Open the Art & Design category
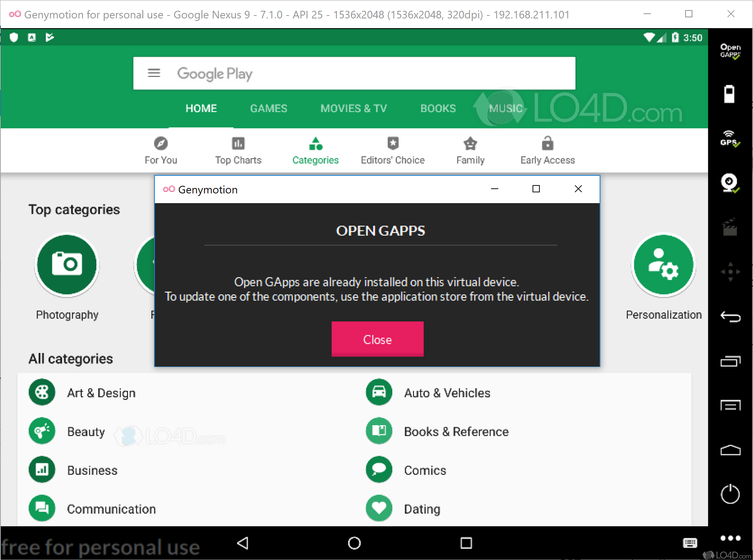The width and height of the screenshot is (753, 560). [101, 393]
